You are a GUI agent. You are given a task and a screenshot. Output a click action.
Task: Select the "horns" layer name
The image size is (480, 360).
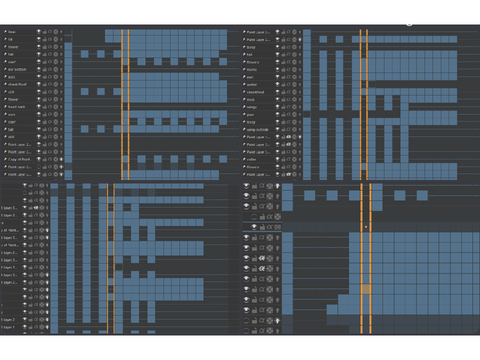(x=252, y=70)
